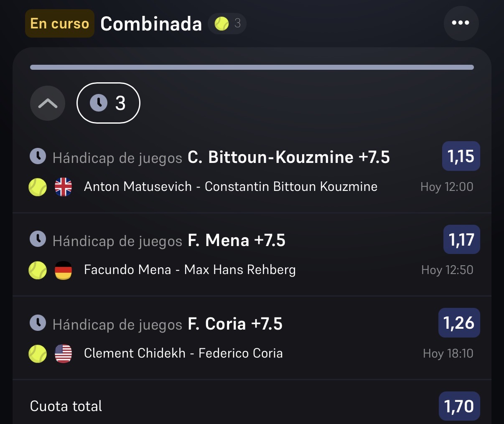This screenshot has width=504, height=424.
Task: Click the tennis ball badge beside Combinada
Action: (x=227, y=23)
